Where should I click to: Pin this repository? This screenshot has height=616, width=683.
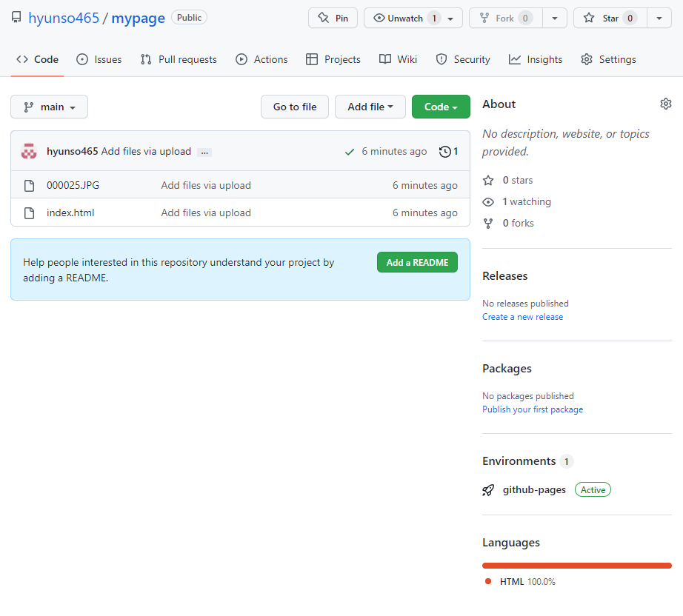click(333, 18)
